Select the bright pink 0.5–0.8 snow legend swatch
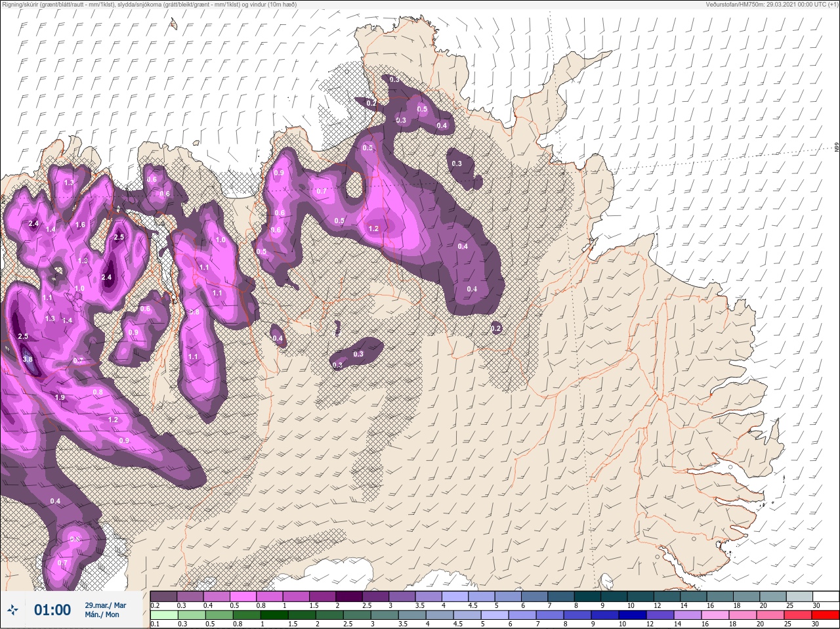This screenshot has height=629, width=840. (x=243, y=596)
